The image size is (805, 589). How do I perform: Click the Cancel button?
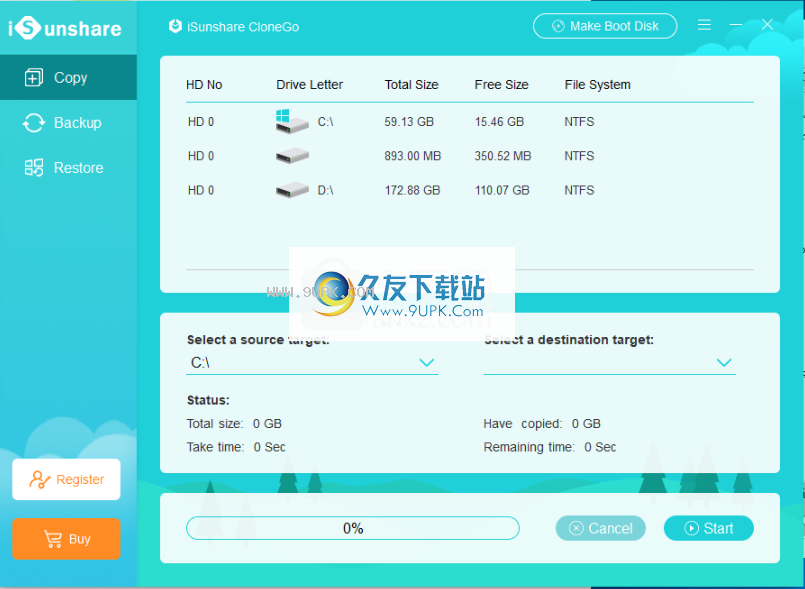coord(600,528)
